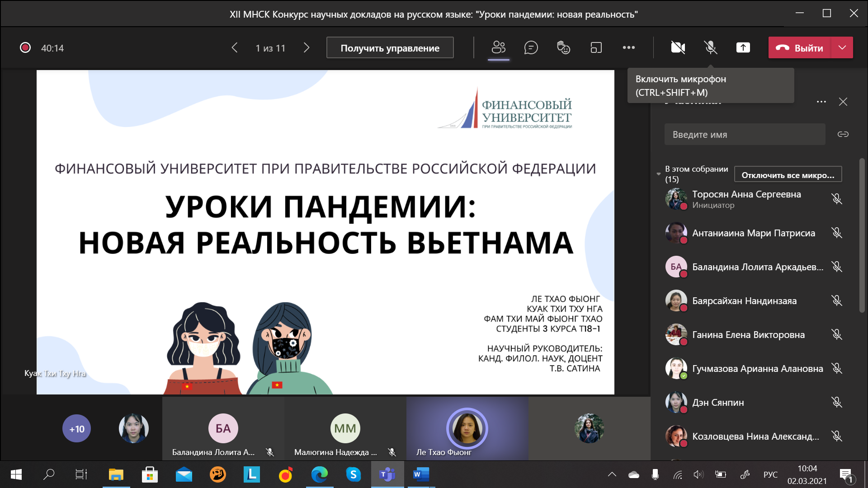Turn on the camera
868x488 pixels.
tap(678, 47)
